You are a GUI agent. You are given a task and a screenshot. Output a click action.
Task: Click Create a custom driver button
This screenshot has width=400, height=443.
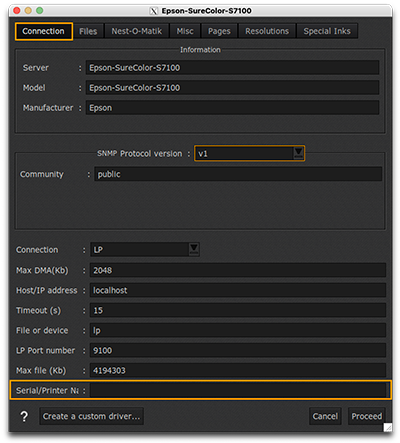pos(91,416)
